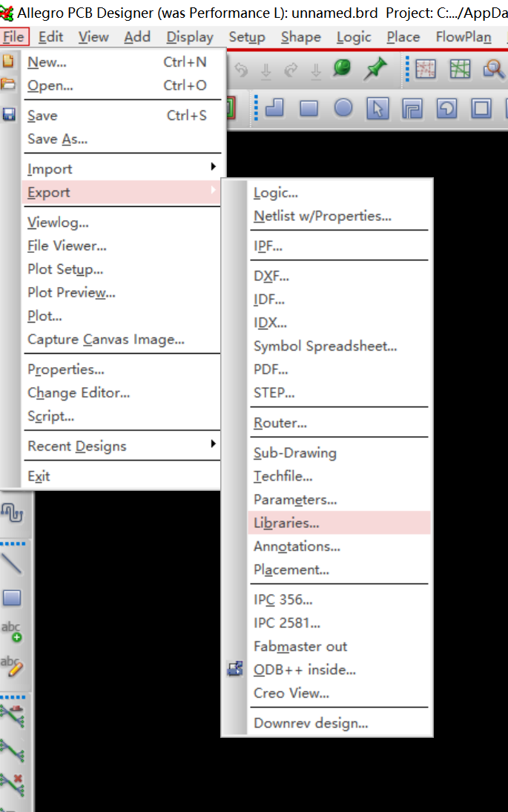Click the hollow square shape tool
Viewport: 508px width, 812px height.
(x=481, y=108)
